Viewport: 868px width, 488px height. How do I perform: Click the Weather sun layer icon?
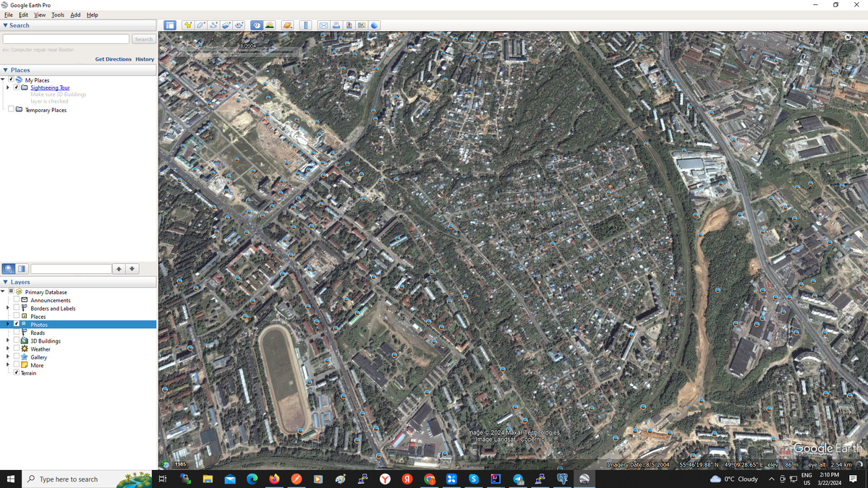(25, 348)
